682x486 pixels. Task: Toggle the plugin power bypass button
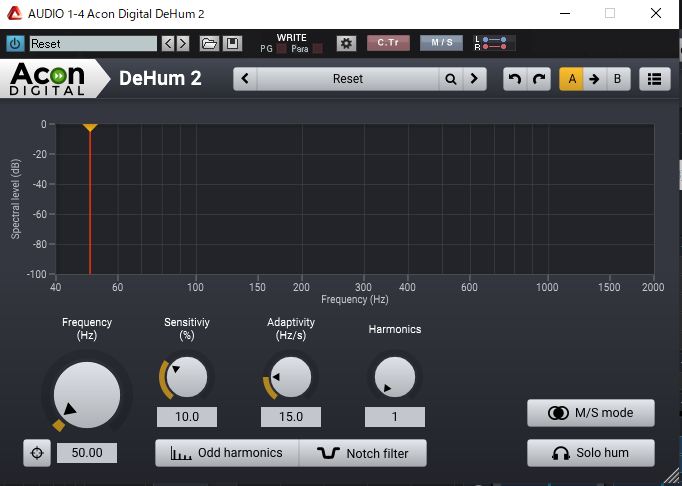[x=15, y=44]
